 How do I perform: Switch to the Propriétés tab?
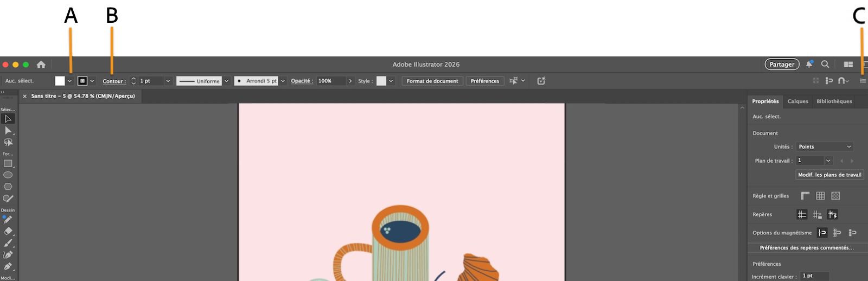765,101
